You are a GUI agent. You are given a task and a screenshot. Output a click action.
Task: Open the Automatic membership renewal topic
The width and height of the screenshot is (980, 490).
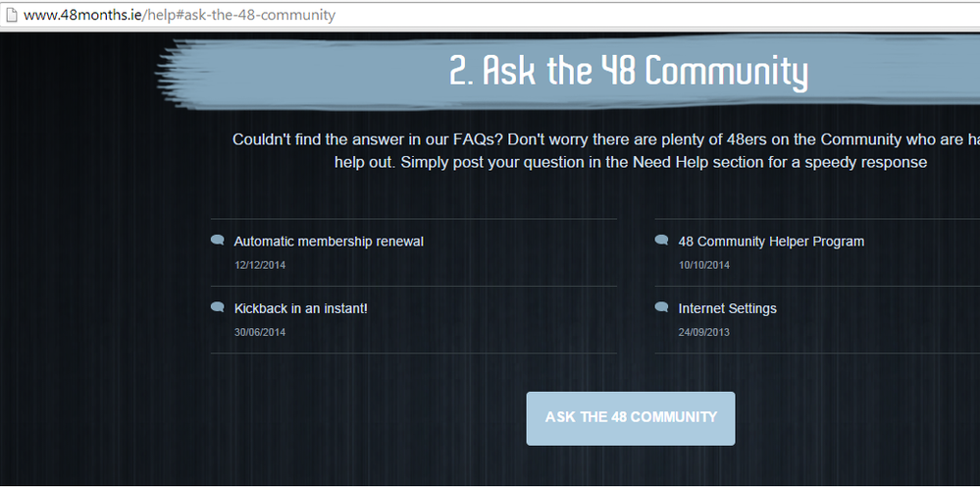coord(329,242)
